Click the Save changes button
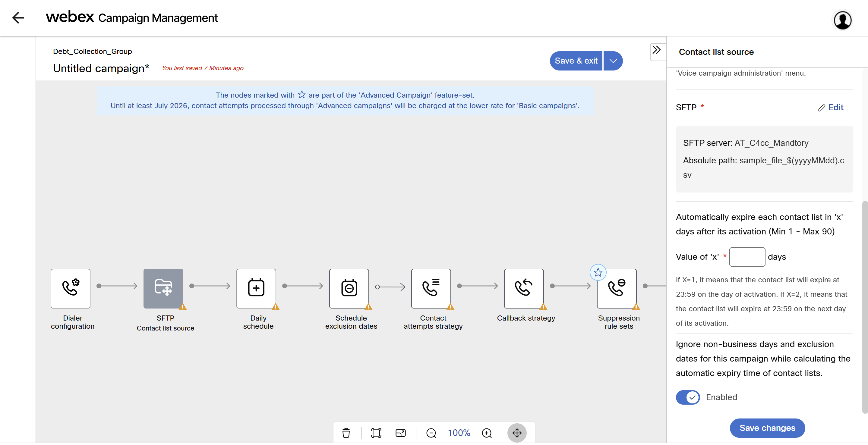The width and height of the screenshot is (868, 445). click(x=767, y=428)
